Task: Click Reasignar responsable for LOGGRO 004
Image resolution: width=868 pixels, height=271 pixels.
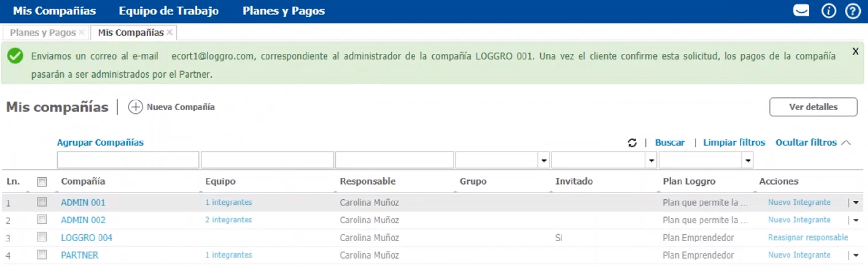Action: pos(808,237)
